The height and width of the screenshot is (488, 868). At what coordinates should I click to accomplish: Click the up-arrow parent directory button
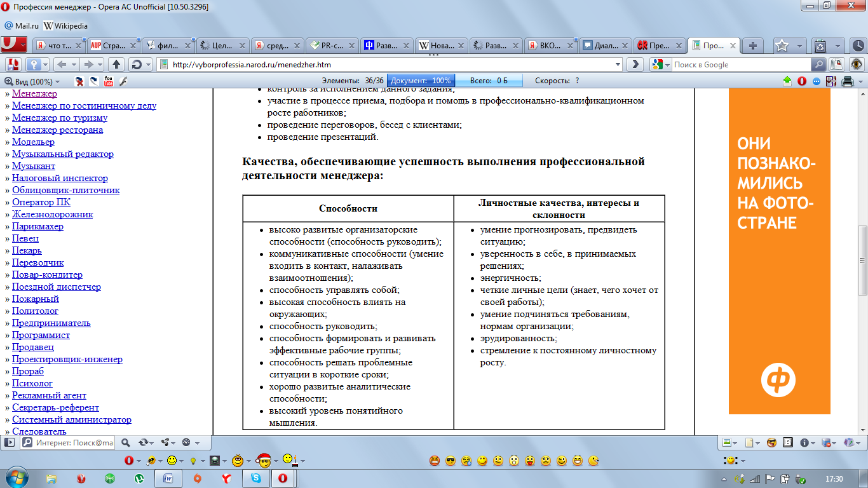click(x=116, y=64)
